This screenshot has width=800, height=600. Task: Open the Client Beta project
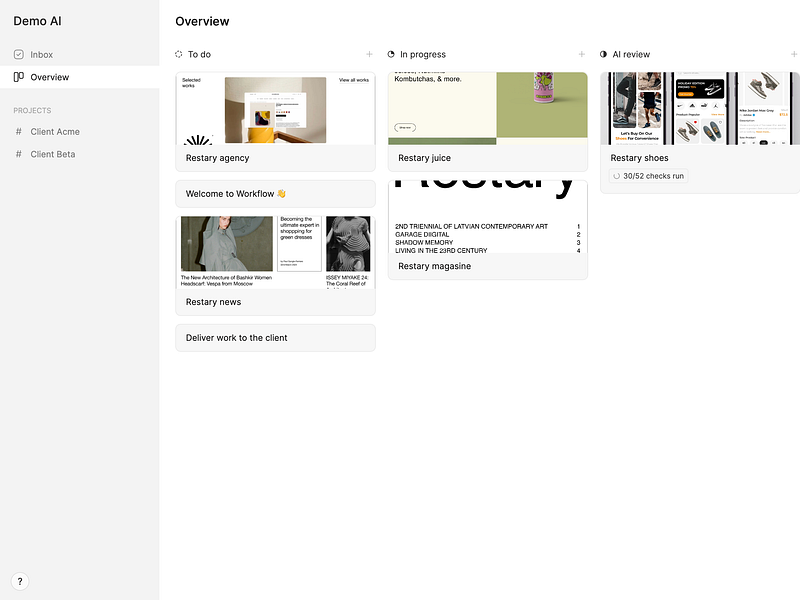coord(80,154)
